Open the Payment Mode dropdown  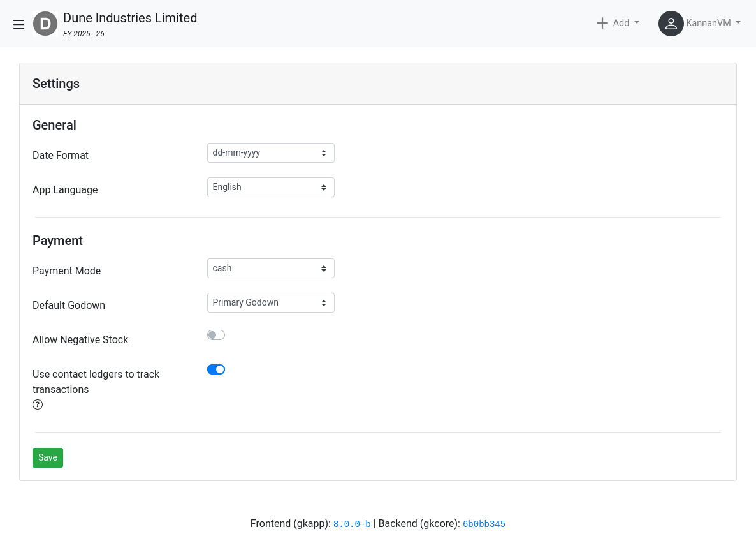tap(270, 268)
